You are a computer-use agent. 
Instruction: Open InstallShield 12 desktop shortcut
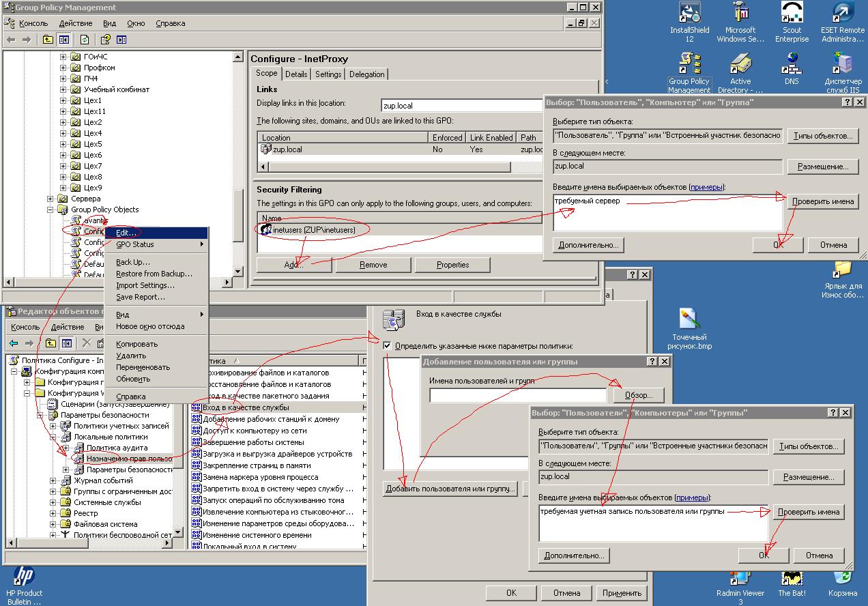click(x=689, y=22)
